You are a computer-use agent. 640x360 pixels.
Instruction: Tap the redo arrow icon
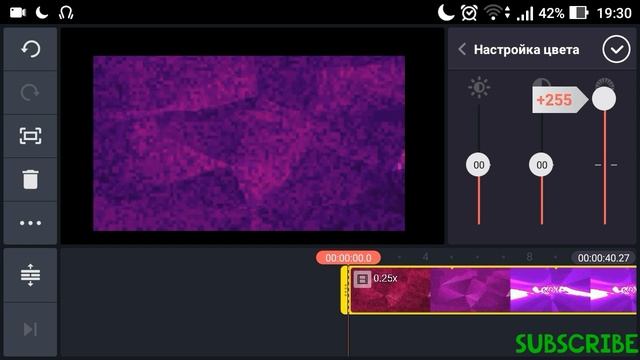pos(30,93)
